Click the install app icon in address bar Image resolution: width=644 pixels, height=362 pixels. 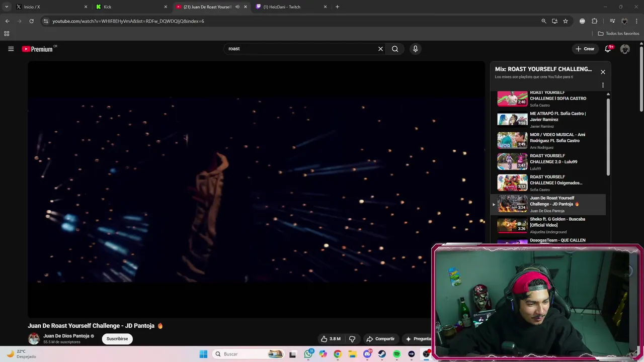click(554, 21)
